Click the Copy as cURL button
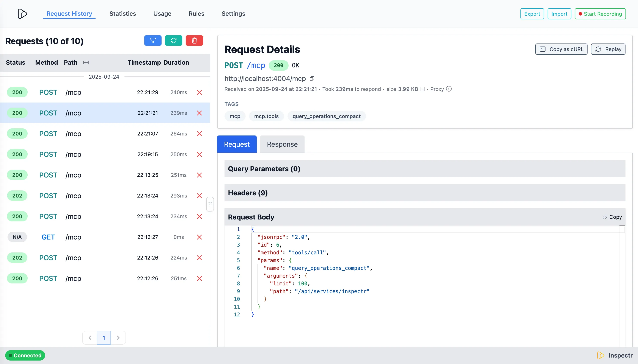This screenshot has height=364, width=638. click(561, 49)
